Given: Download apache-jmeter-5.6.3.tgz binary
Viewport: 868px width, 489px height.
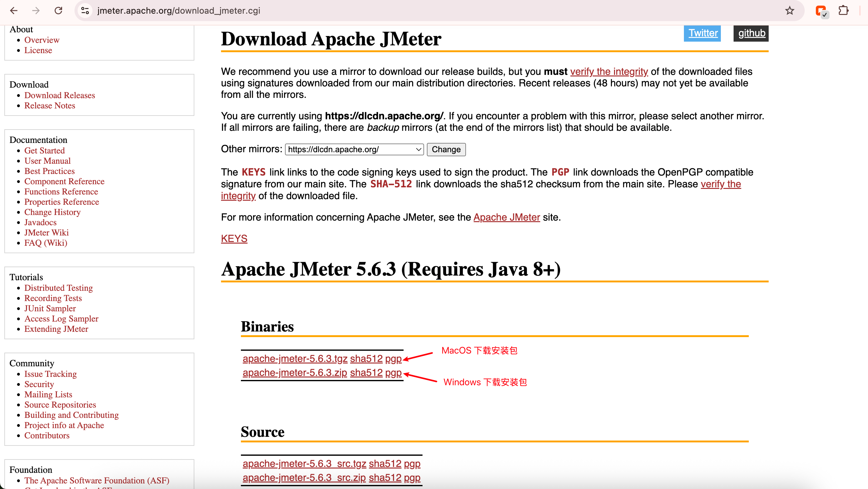Looking at the screenshot, I should pyautogui.click(x=295, y=359).
